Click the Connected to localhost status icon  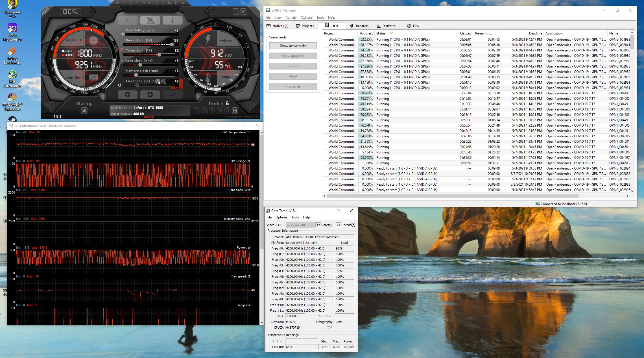coord(538,204)
